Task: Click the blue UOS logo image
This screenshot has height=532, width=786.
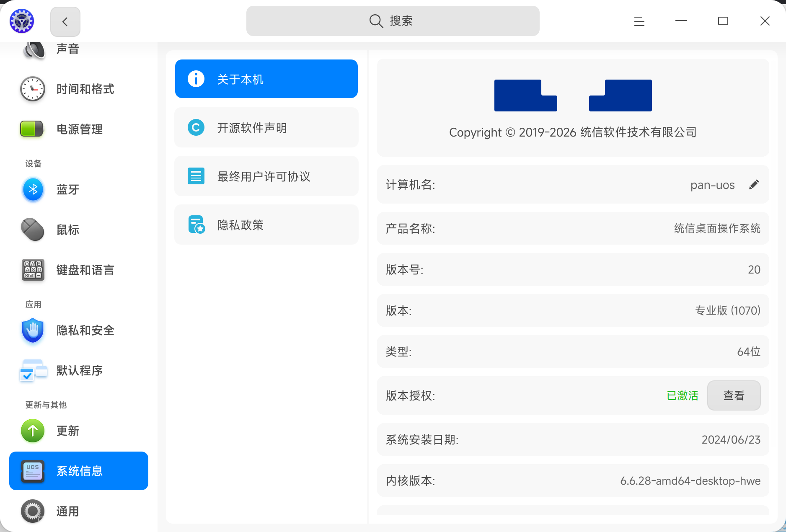Action: pyautogui.click(x=573, y=96)
